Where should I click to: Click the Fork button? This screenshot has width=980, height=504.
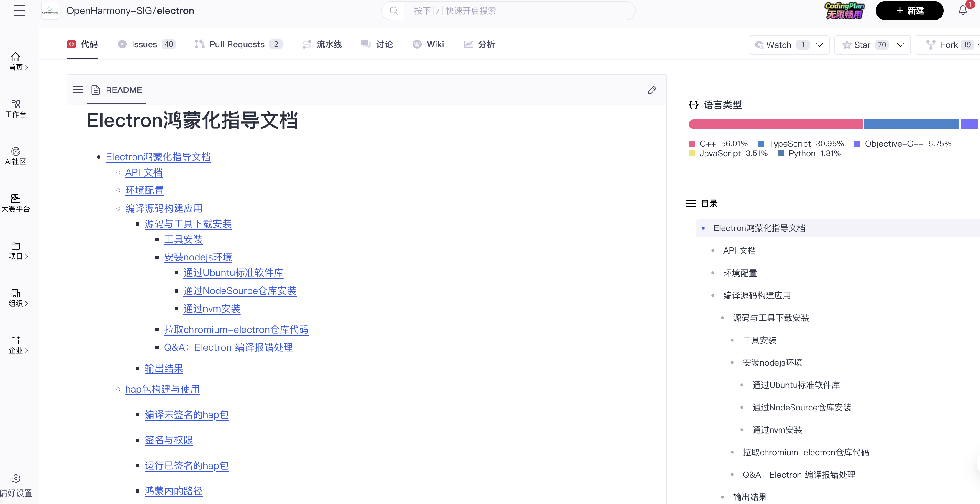949,45
